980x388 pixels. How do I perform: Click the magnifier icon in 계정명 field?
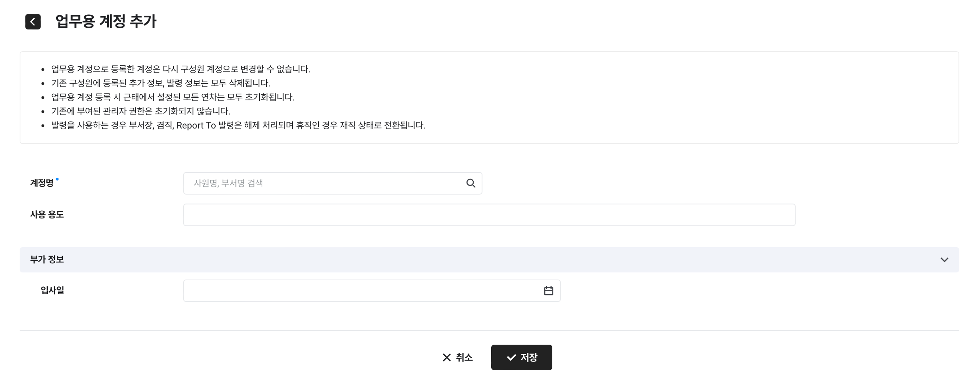point(470,183)
